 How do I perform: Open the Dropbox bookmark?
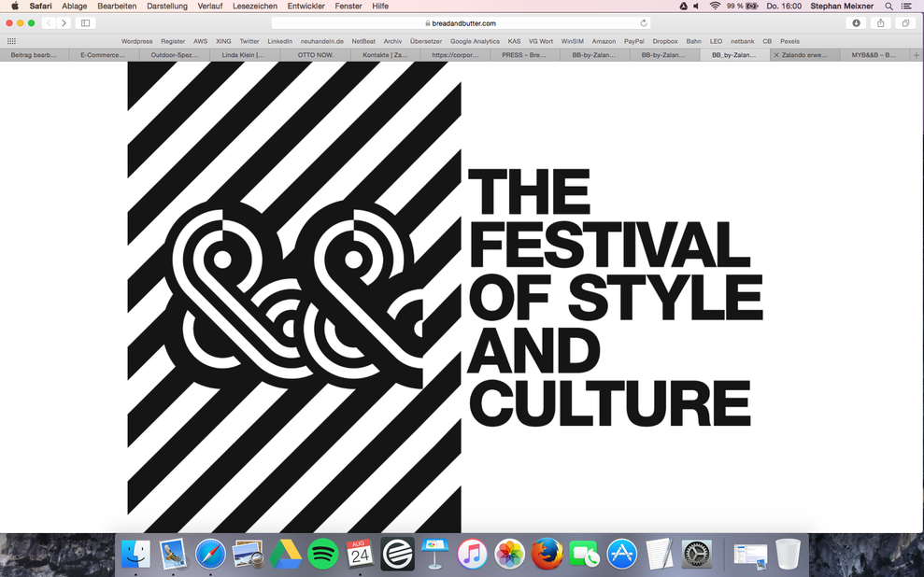[x=664, y=41]
